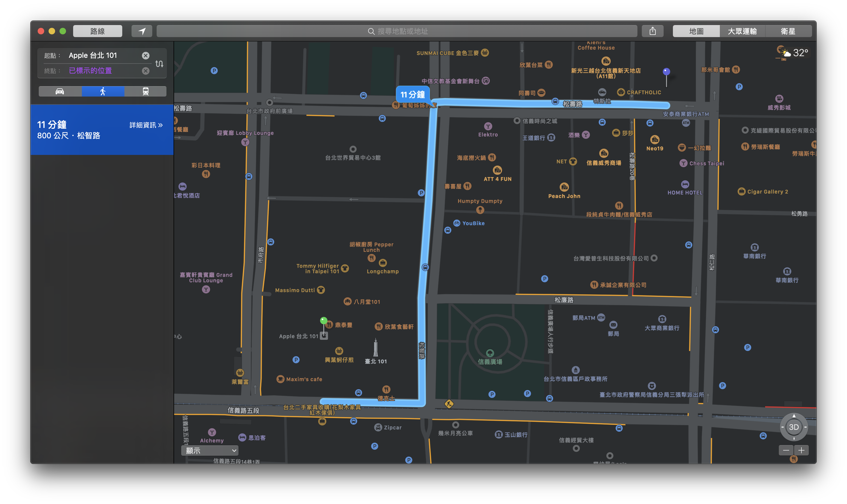The image size is (847, 504).
Task: Select the 玉山銀行 bank icon
Action: pos(499,435)
